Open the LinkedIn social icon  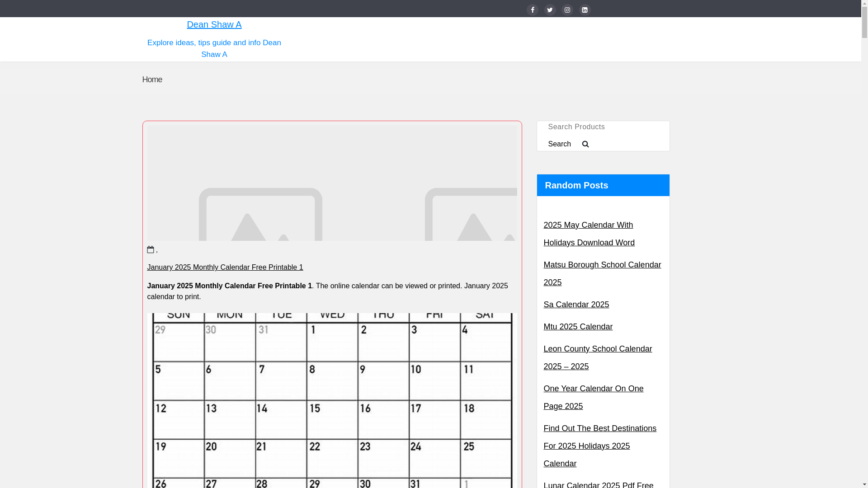[x=585, y=10]
